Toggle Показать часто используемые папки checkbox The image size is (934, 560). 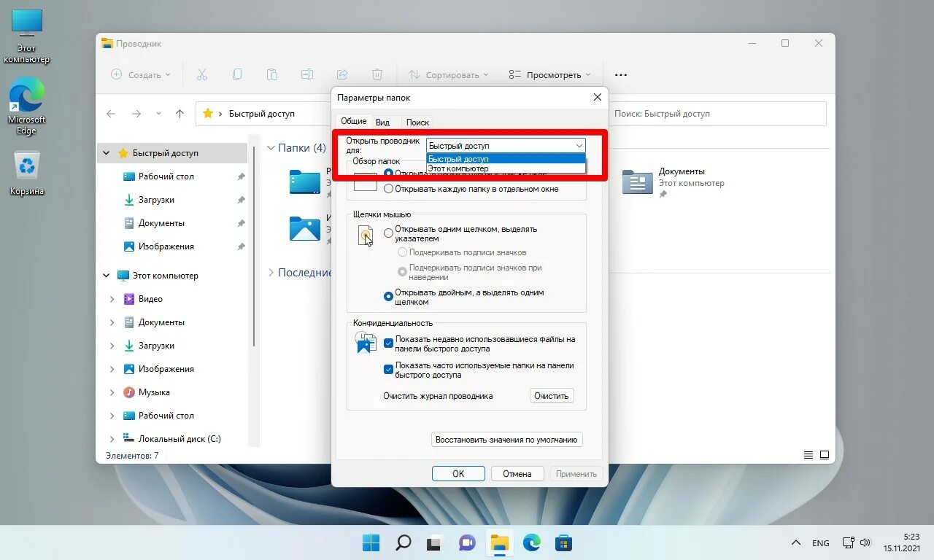[388, 369]
